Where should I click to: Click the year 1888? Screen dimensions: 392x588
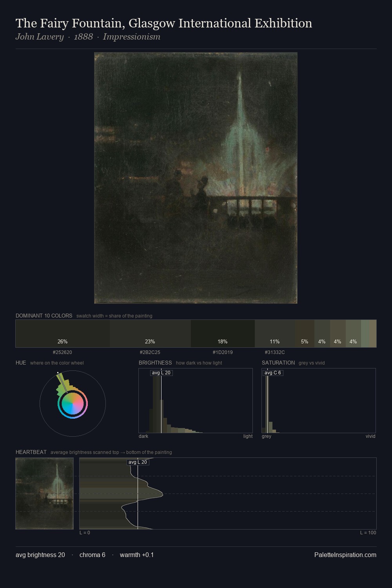click(83, 37)
